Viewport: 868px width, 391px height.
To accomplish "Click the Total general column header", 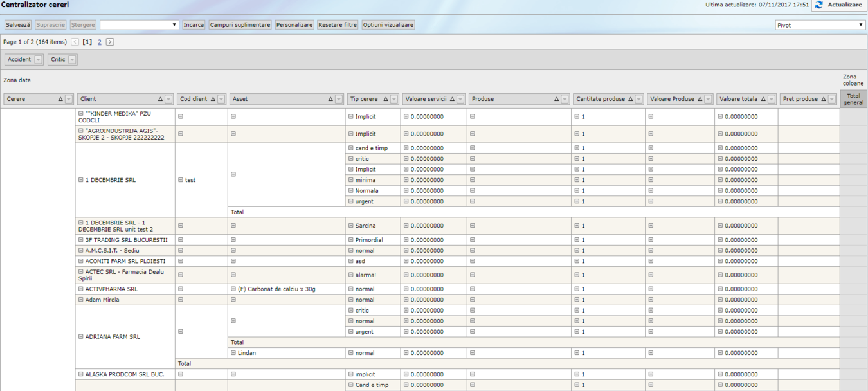I will click(853, 99).
